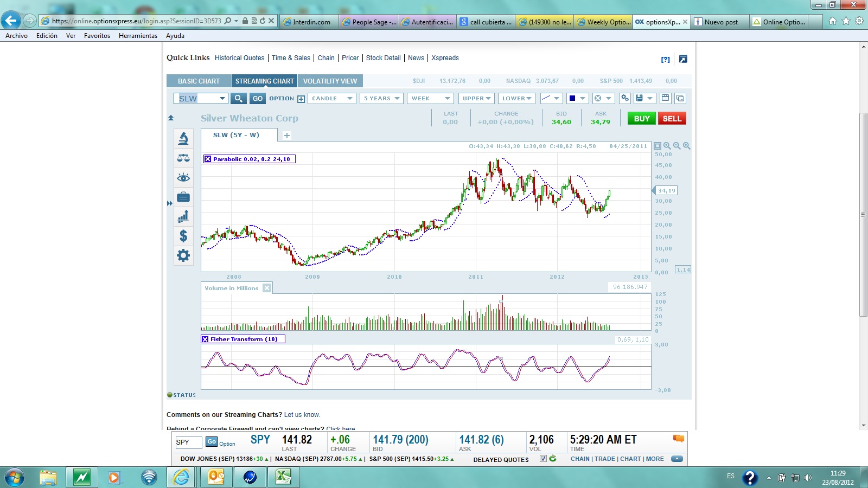Open the line drawing tool dropdown
The image size is (868, 488).
(551, 98)
